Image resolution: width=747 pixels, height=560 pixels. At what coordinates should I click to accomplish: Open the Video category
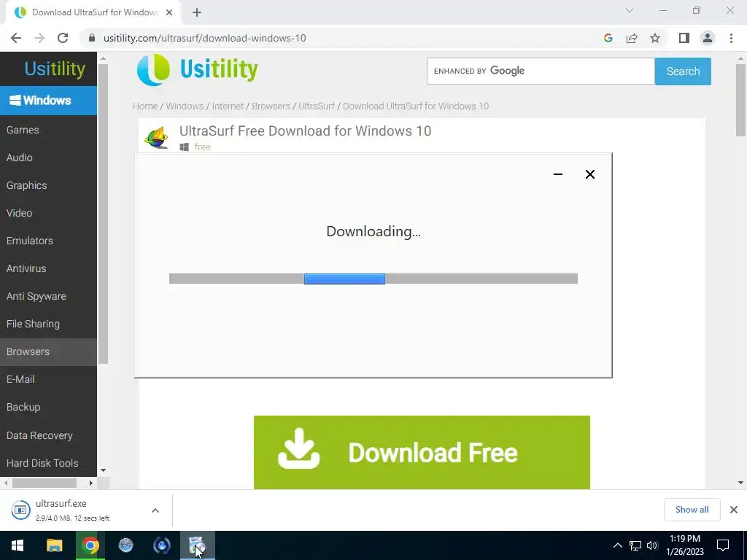[x=48, y=213]
